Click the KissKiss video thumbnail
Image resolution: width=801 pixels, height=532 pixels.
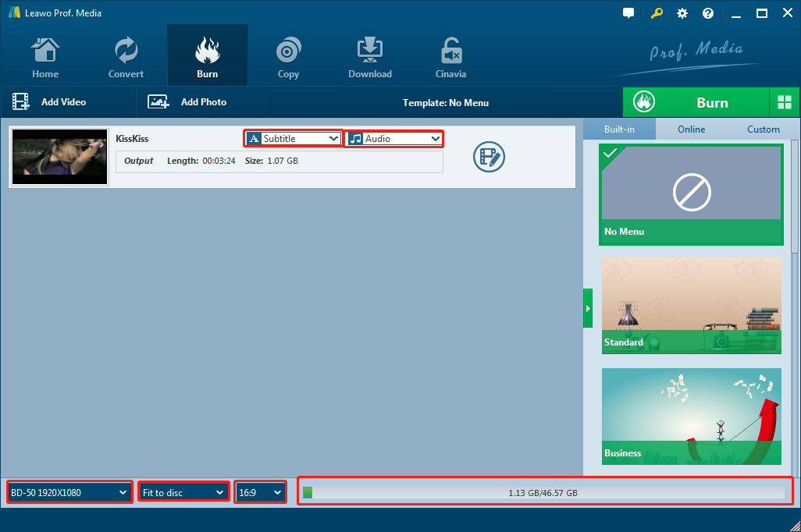(x=60, y=157)
